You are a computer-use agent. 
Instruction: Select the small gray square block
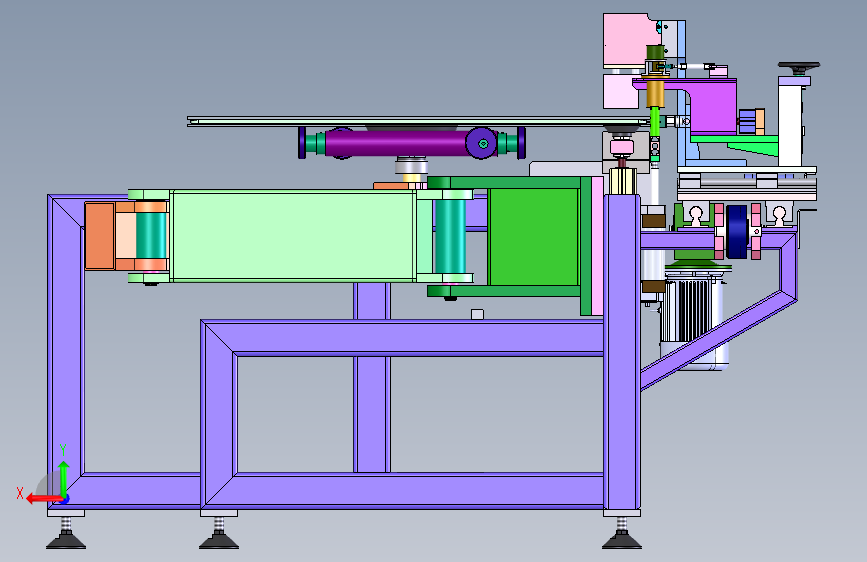pyautogui.click(x=477, y=314)
